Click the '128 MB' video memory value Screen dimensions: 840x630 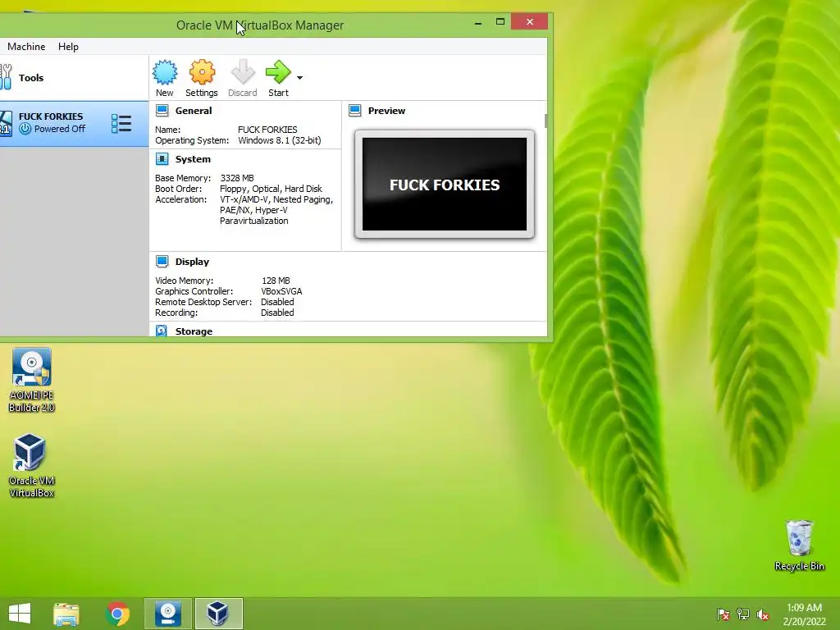[276, 281]
